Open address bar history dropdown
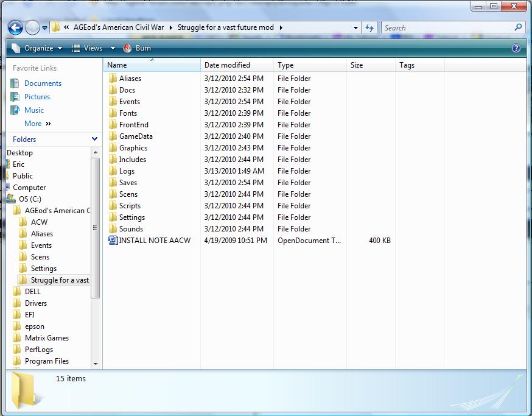The height and width of the screenshot is (416, 532). tap(355, 27)
